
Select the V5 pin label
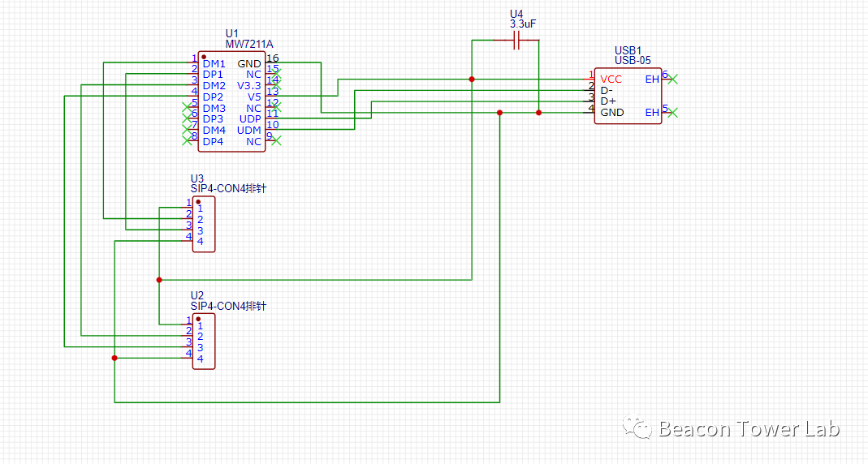tap(254, 97)
